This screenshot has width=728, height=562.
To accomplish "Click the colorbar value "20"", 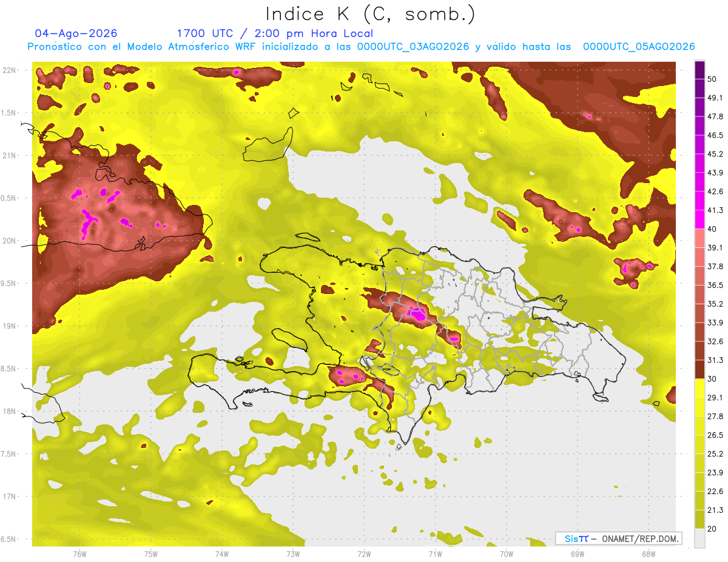I will 712,529.
